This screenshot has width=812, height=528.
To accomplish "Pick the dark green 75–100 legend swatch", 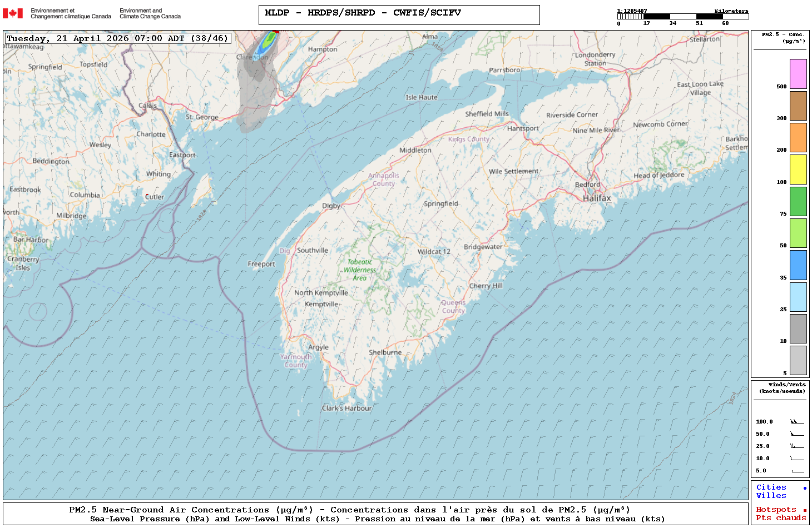I will click(x=798, y=201).
